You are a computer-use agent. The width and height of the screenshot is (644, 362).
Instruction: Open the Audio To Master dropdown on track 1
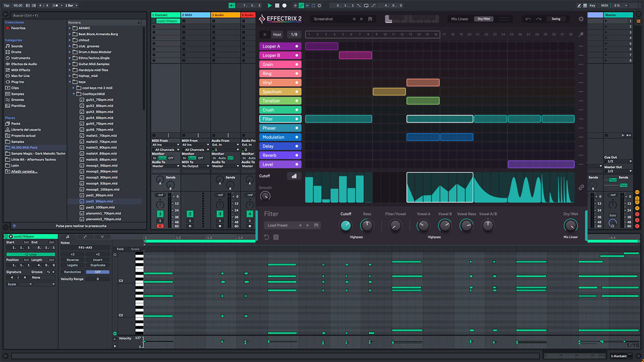[166, 166]
